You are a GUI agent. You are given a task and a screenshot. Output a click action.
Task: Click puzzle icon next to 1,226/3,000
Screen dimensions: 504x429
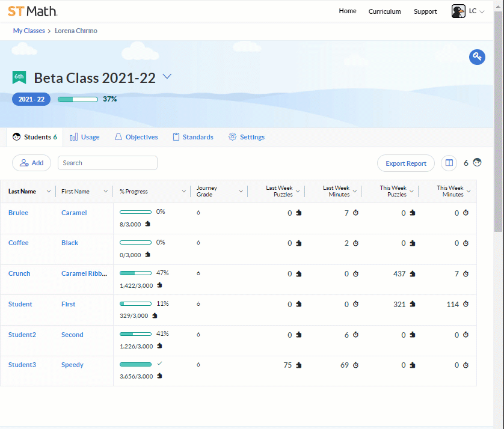pos(159,345)
